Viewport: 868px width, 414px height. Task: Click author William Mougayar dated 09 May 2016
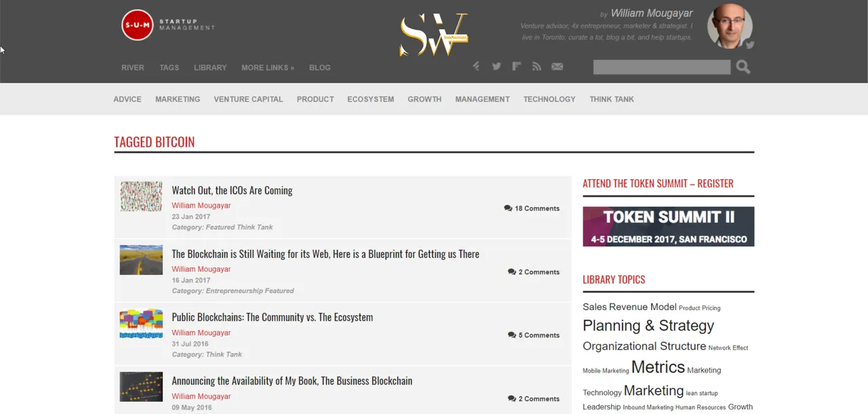pyautogui.click(x=201, y=396)
